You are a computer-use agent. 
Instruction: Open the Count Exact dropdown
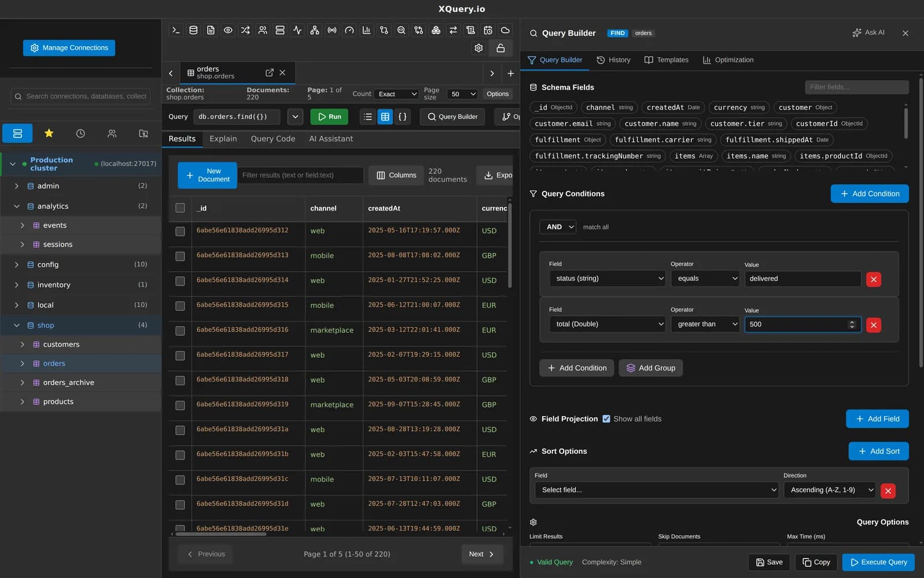click(396, 94)
